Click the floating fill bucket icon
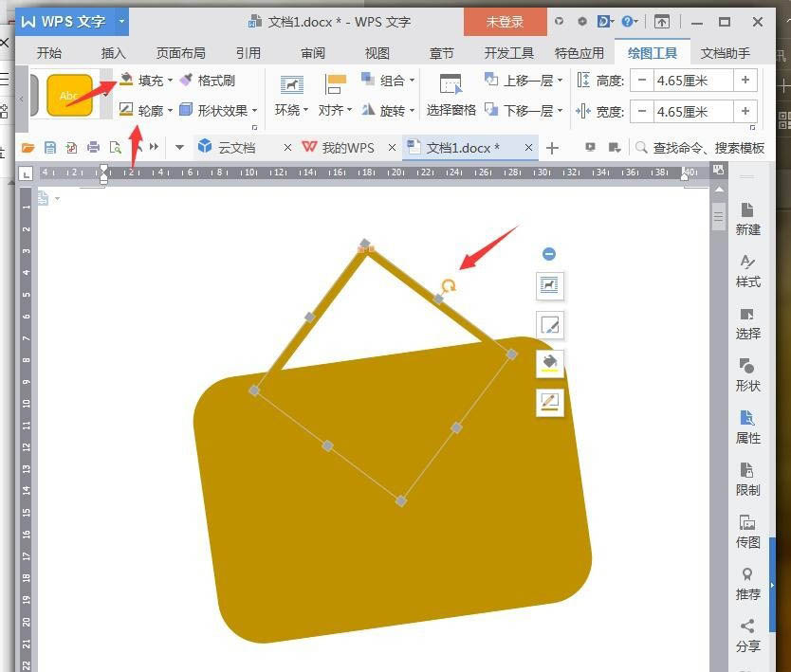The image size is (791, 672). (549, 363)
